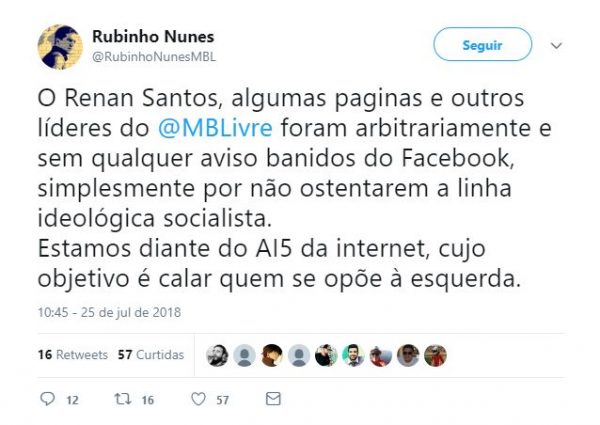
Task: Open the Rubinho Nunes display name
Action: pyautogui.click(x=153, y=37)
